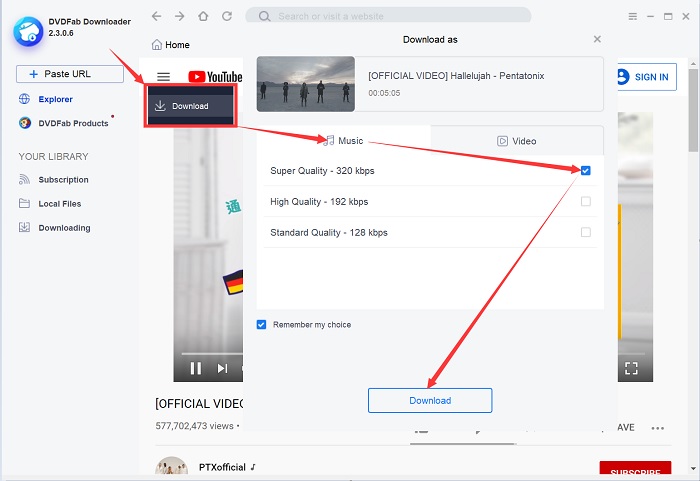The height and width of the screenshot is (481, 700).
Task: Check Standard Quality 128 kbps option
Action: click(x=586, y=232)
